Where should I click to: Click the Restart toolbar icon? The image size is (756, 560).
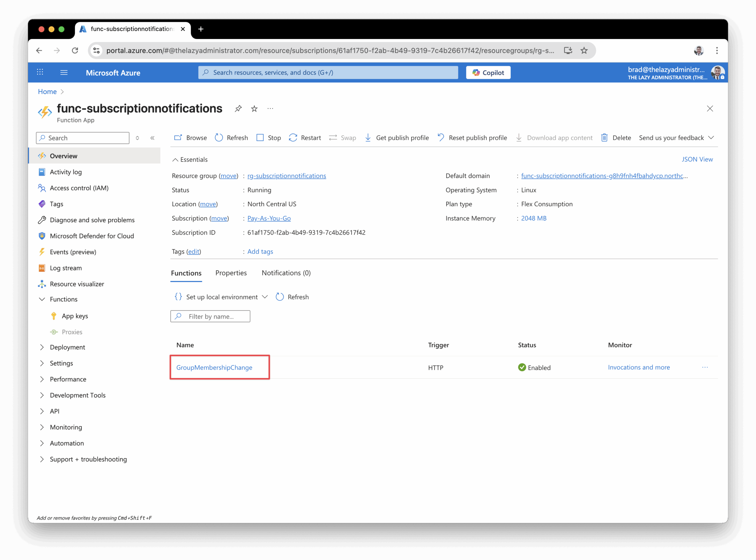[293, 138]
